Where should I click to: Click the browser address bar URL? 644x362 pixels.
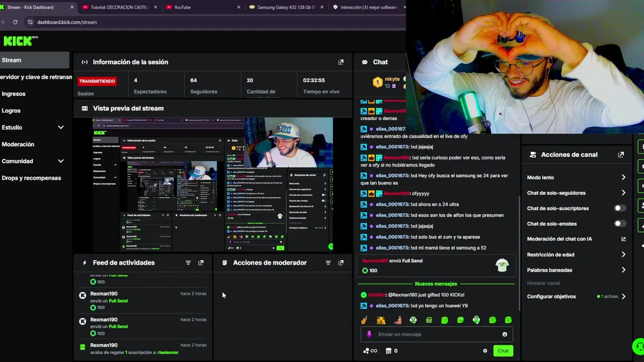point(67,22)
